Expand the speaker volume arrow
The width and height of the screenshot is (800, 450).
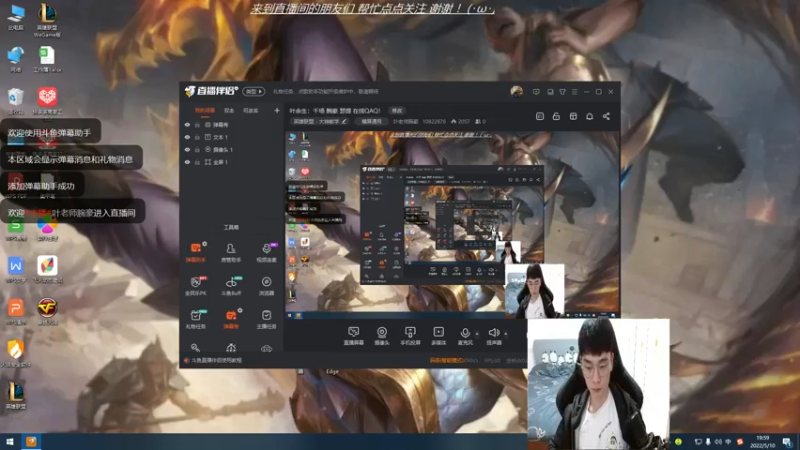(506, 334)
